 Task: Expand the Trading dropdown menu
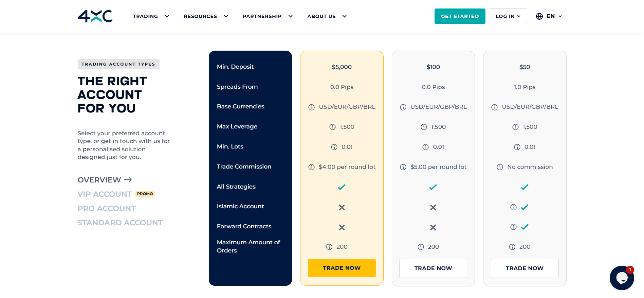[151, 16]
